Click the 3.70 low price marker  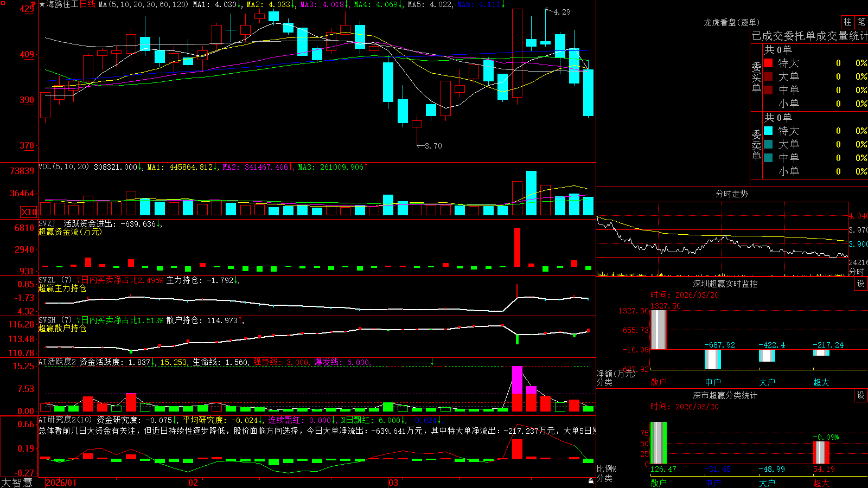point(433,146)
